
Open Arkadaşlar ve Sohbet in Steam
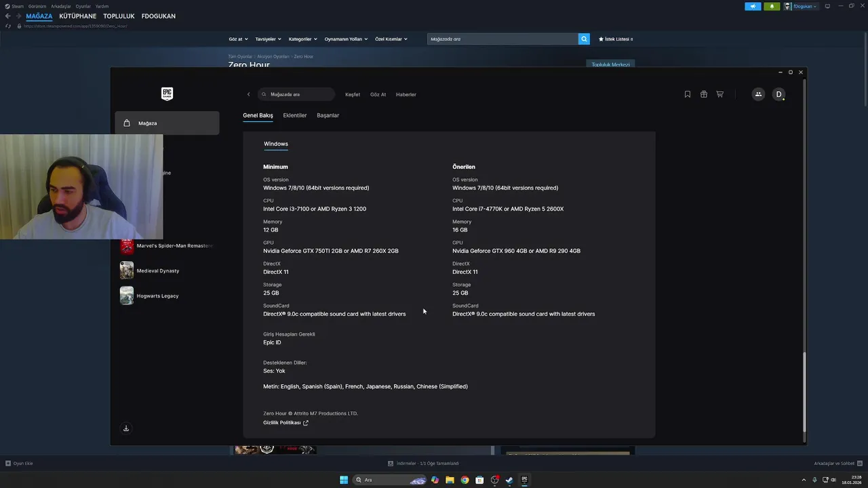838,464
